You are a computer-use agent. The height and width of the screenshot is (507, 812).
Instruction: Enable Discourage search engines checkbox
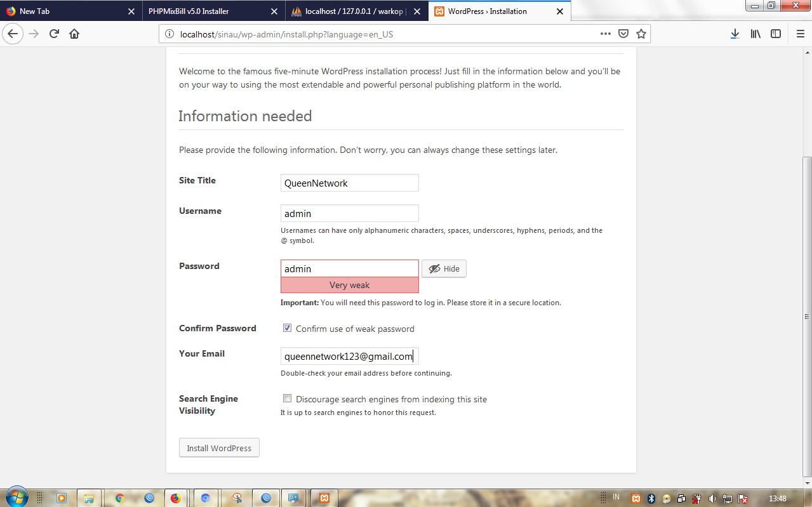(x=287, y=398)
